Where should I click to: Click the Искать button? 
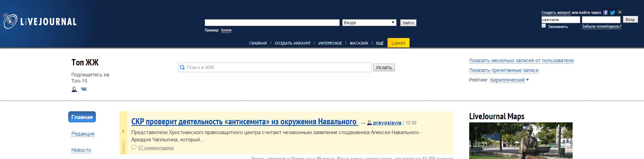coord(384,67)
